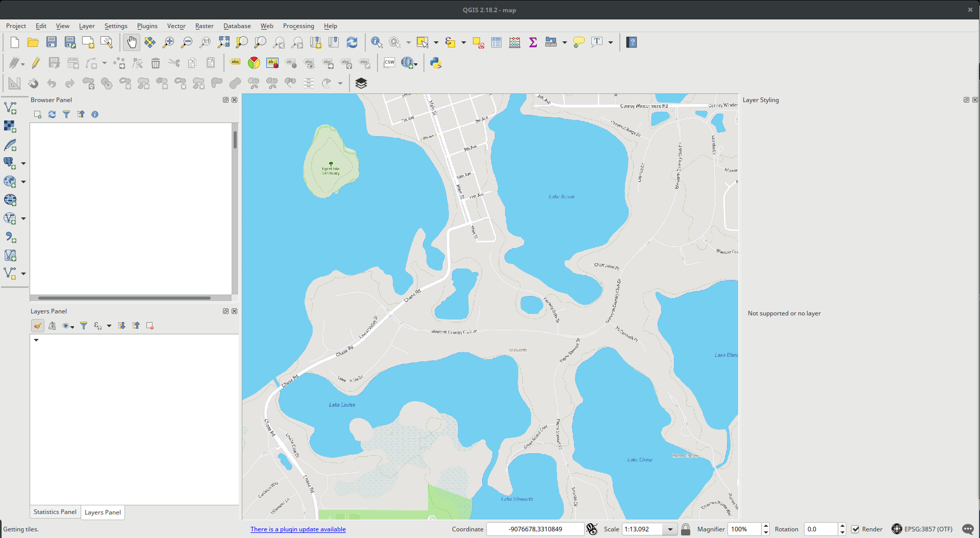Open the attribute table icon

click(x=496, y=42)
